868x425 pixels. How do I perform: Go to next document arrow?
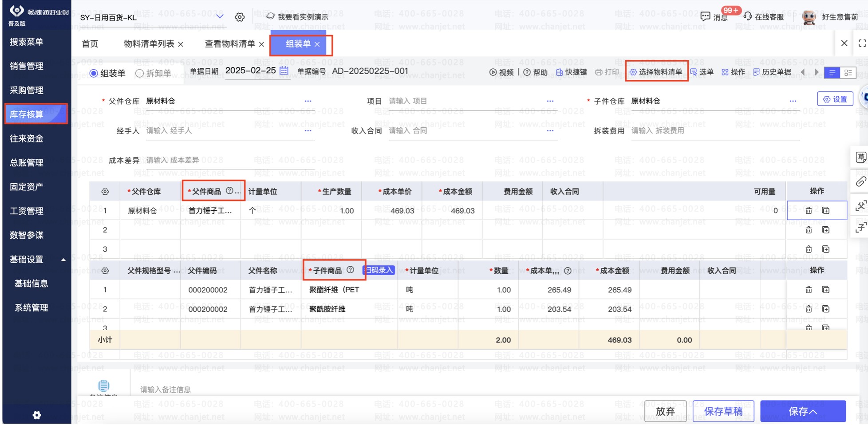[x=817, y=72]
